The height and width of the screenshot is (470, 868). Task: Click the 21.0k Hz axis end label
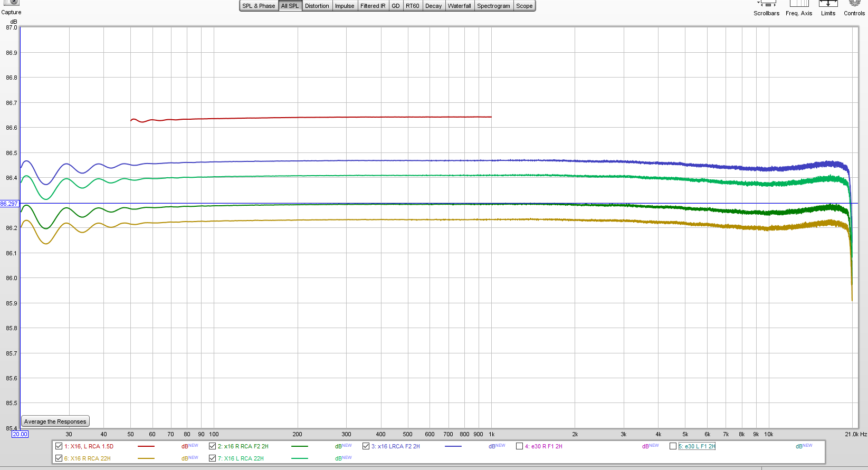pyautogui.click(x=855, y=434)
